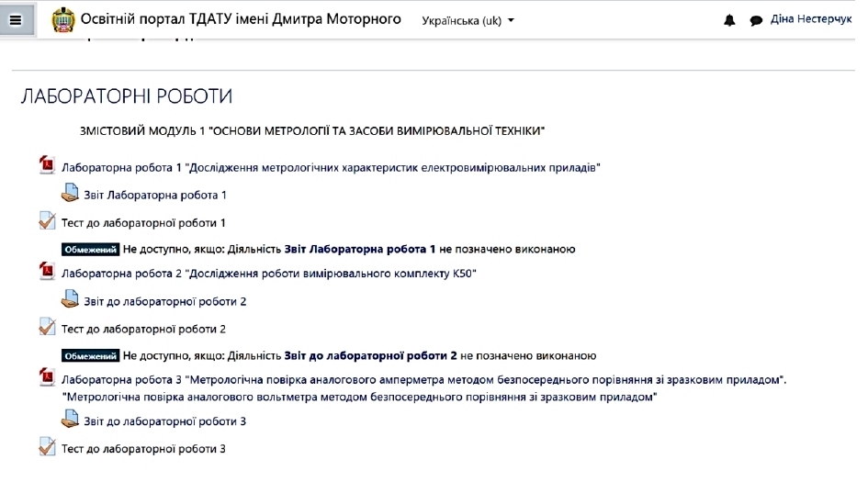Click bold Звіт Лабораторна робота 1 restriction link

(x=360, y=249)
